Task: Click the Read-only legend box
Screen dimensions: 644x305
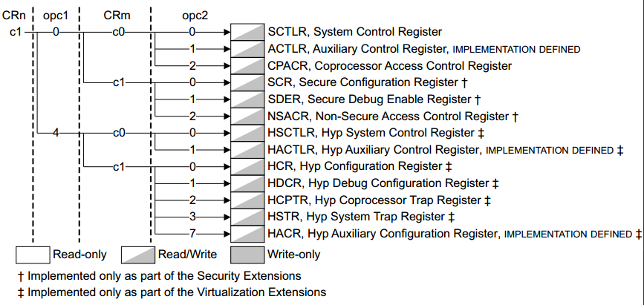Action: [33, 255]
